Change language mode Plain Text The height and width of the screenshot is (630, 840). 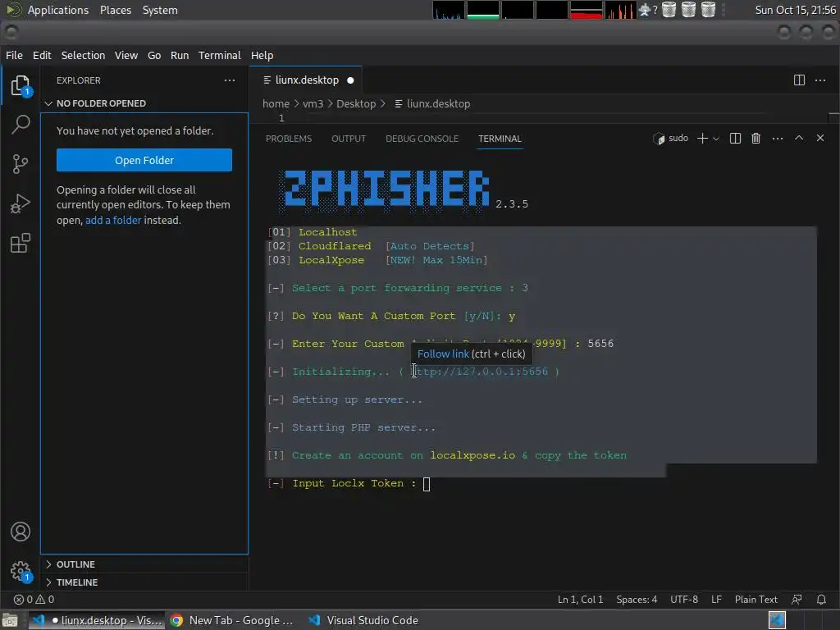756,600
